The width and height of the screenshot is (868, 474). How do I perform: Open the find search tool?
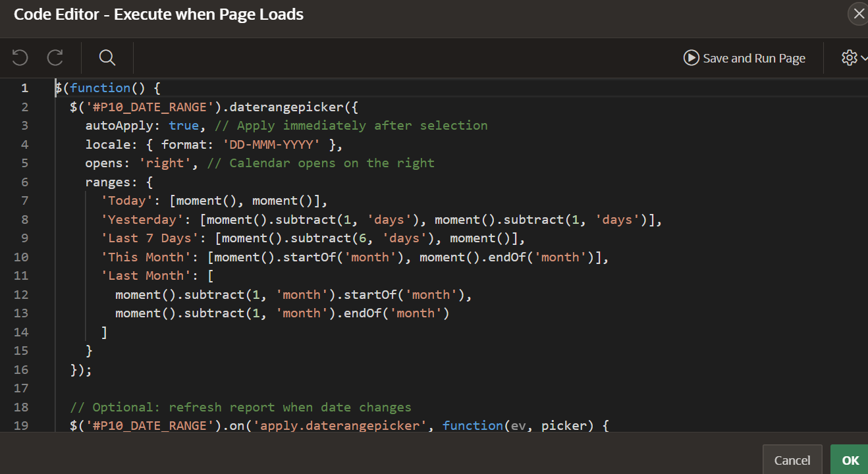pyautogui.click(x=107, y=58)
